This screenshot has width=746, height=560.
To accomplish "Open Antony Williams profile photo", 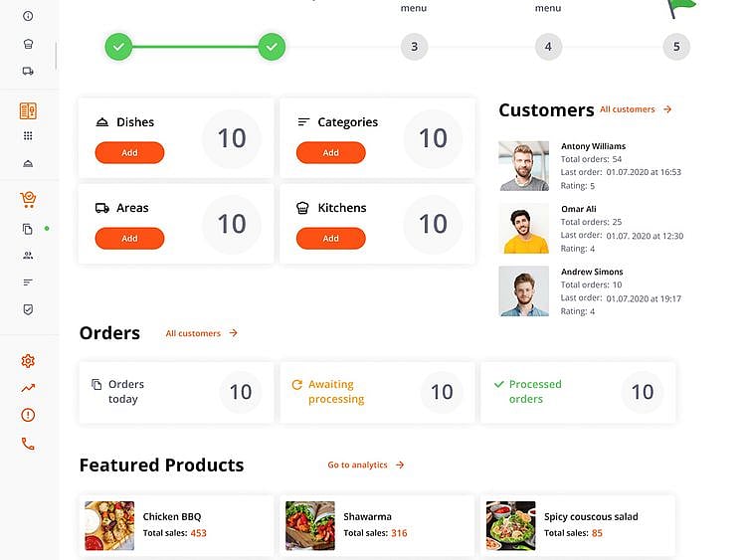I will pos(523,166).
